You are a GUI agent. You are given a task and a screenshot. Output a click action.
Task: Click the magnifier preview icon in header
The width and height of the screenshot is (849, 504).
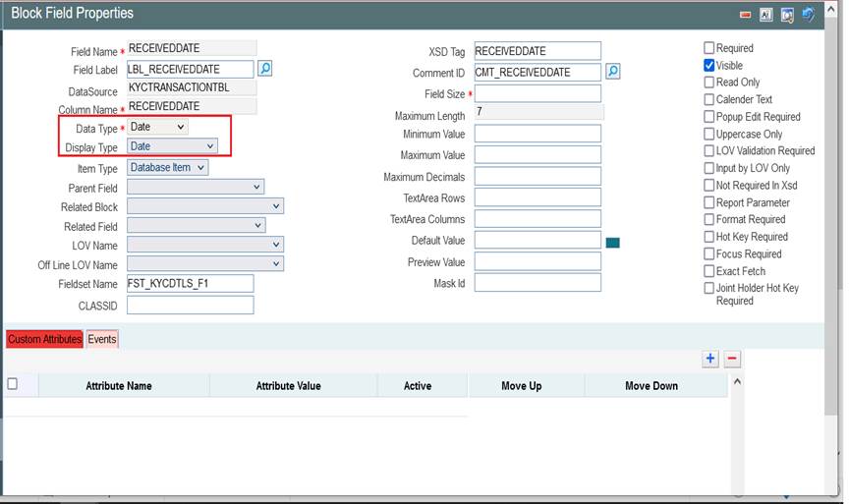[787, 15]
